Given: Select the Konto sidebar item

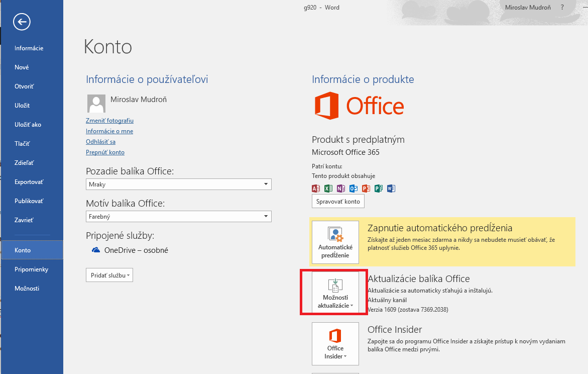Looking at the screenshot, I should pyautogui.click(x=32, y=250).
